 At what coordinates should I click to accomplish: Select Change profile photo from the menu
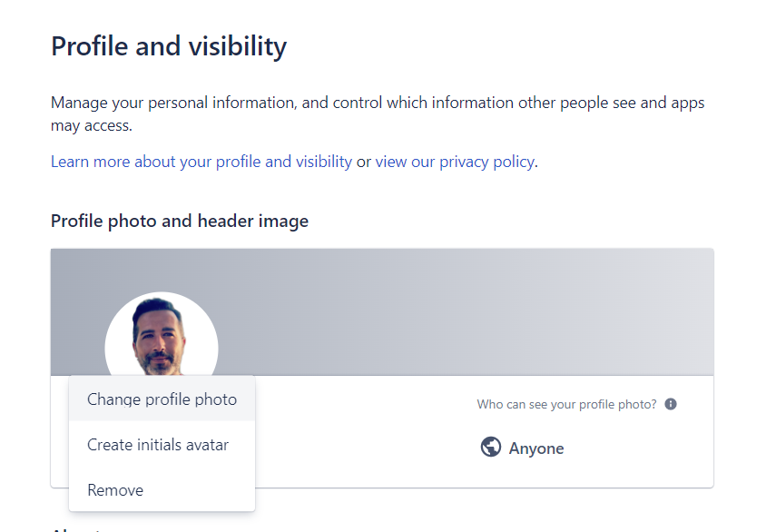(x=162, y=399)
